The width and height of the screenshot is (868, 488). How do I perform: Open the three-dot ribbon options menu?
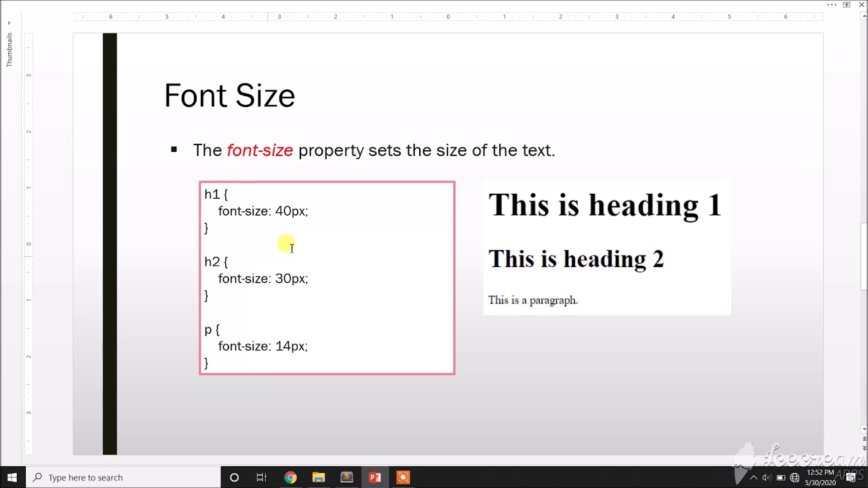832,5
